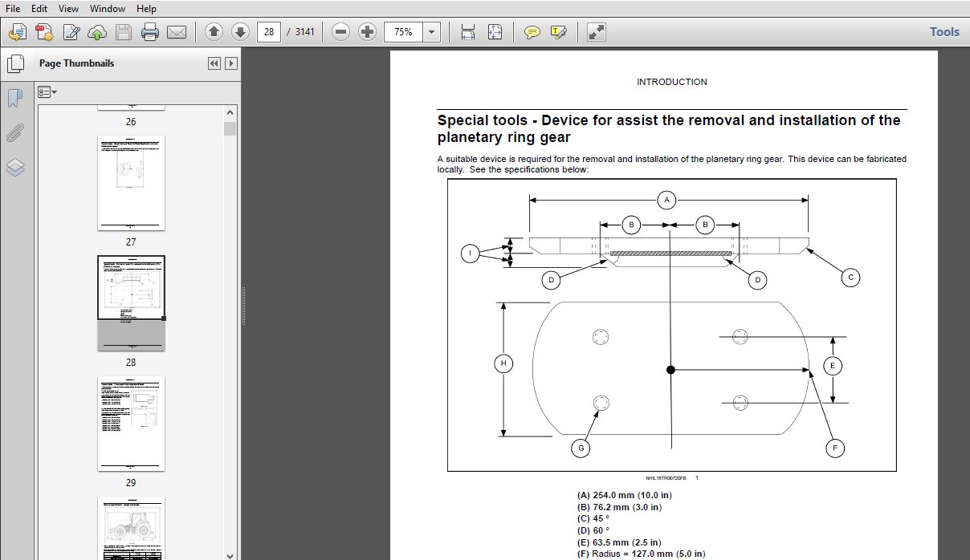The height and width of the screenshot is (560, 970).
Task: Open the Tools pane
Action: click(944, 32)
